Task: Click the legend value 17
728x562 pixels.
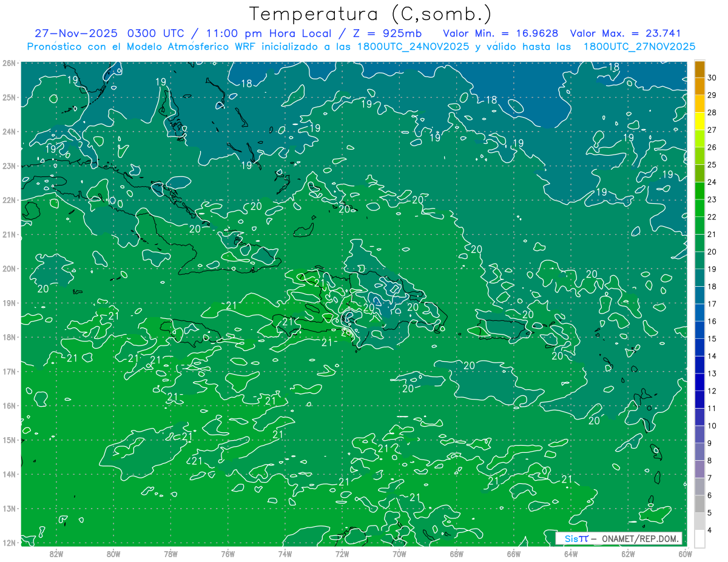Action: click(712, 304)
